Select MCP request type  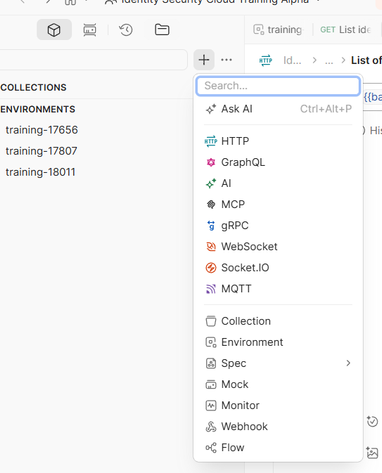tap(278, 204)
